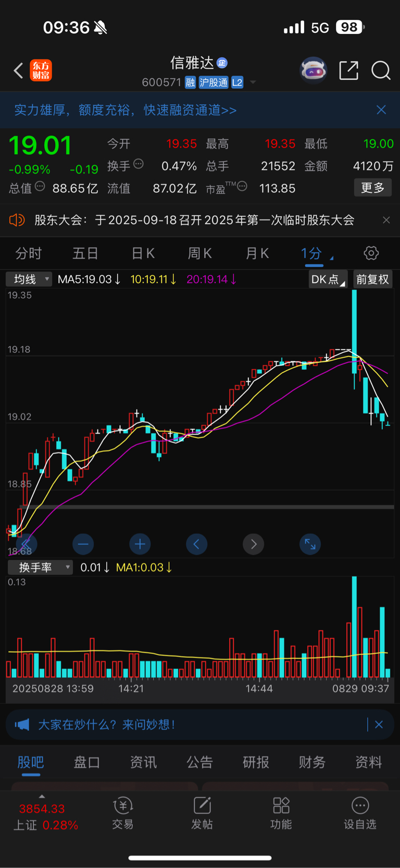Tap the verified badge beside 信雅达
The image size is (400, 868).
(x=222, y=63)
